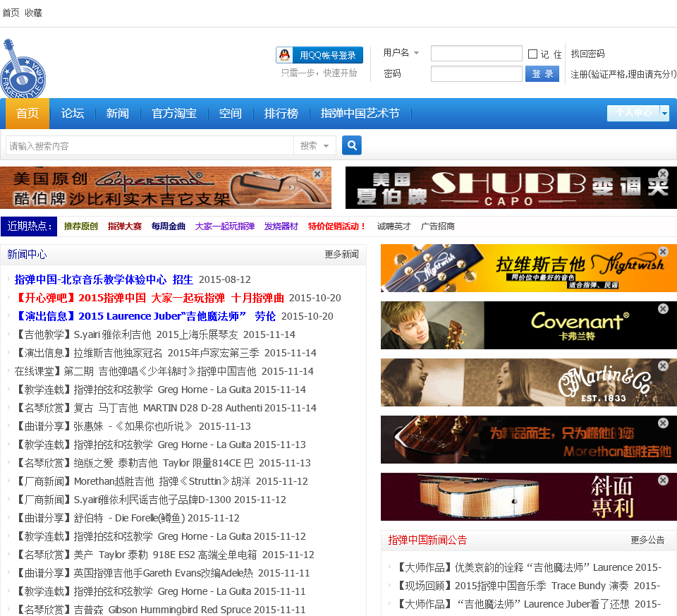Go to the 首页 navigation tab

[x=28, y=113]
